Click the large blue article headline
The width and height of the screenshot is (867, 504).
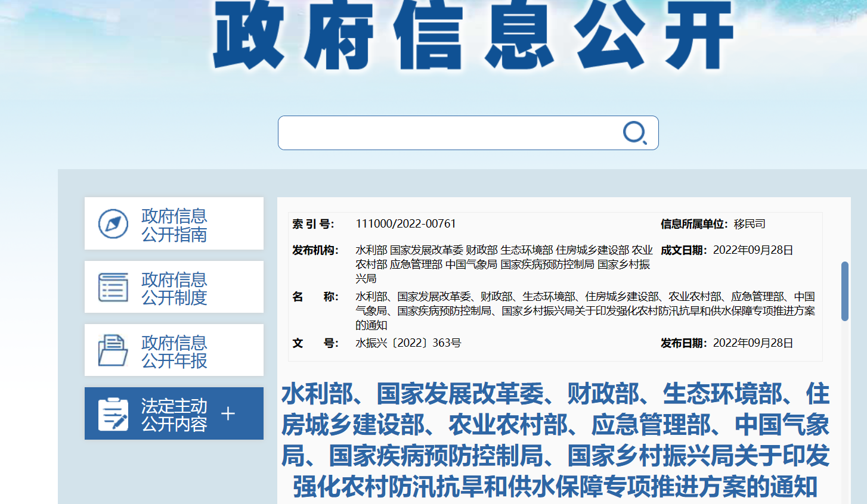tap(555, 440)
